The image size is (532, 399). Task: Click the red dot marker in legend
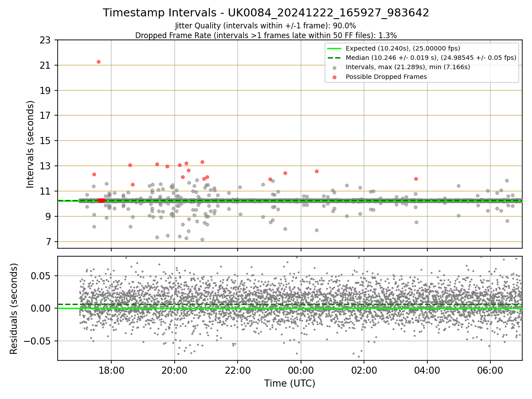[334, 77]
